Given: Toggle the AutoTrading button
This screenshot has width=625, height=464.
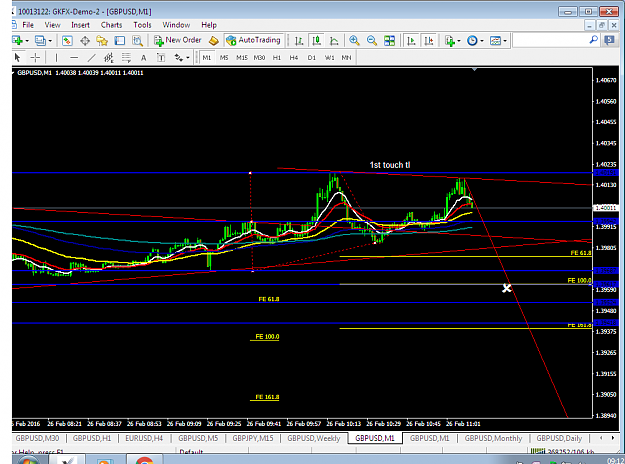Looking at the screenshot, I should tap(254, 40).
